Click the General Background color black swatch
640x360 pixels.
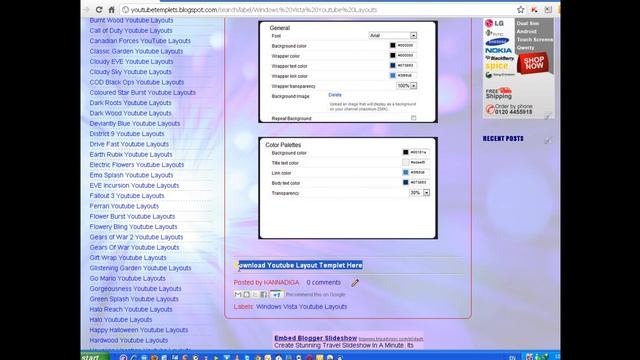pos(393,45)
